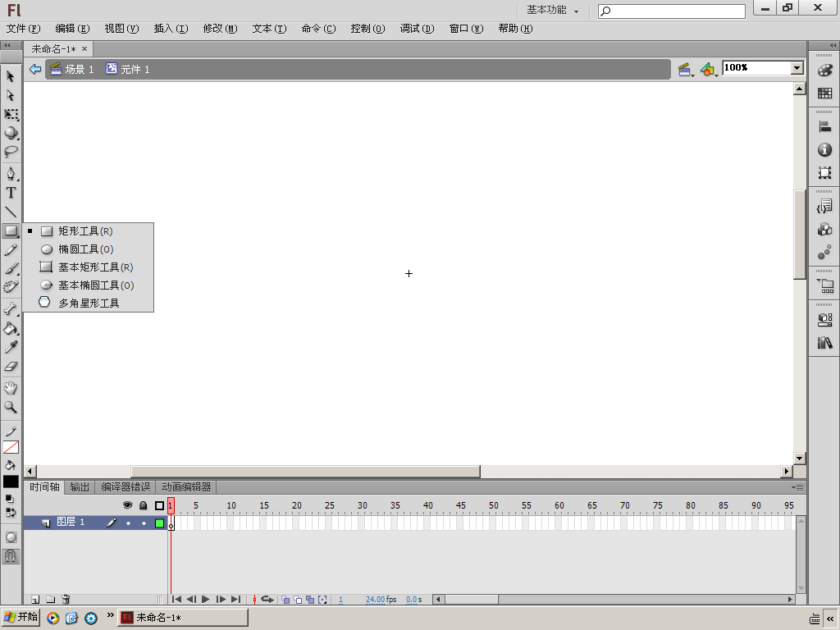
Task: Select the Free Transform tool
Action: pos(11,115)
